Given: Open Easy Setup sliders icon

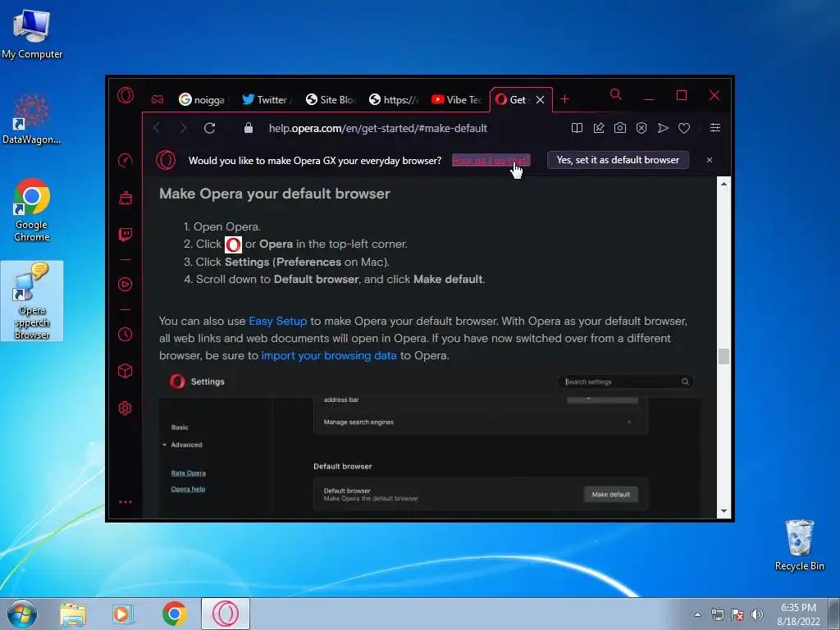Looking at the screenshot, I should [x=715, y=127].
